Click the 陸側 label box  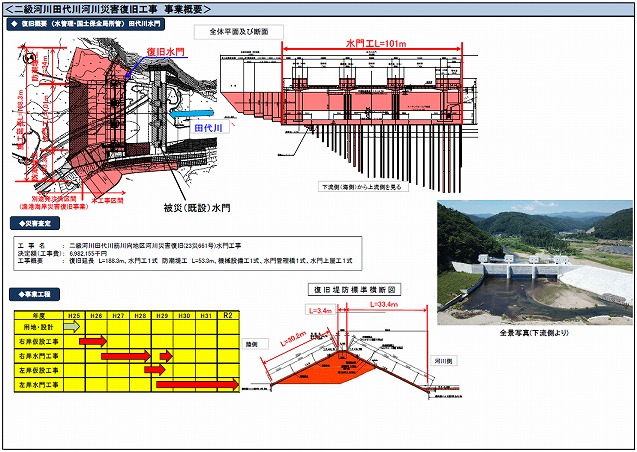[x=255, y=344]
